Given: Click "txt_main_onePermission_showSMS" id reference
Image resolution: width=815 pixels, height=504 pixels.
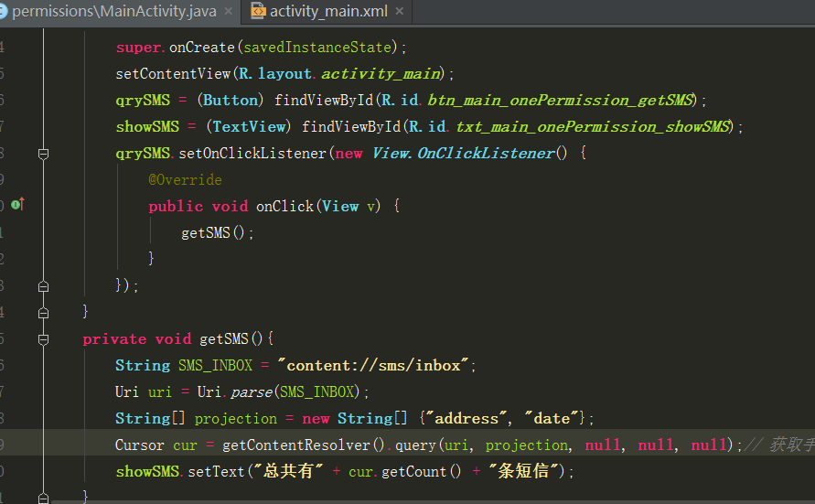Looking at the screenshot, I should 593,127.
